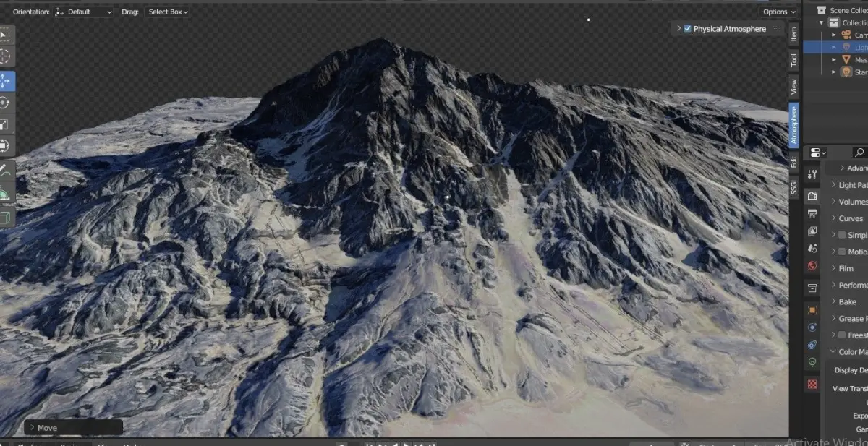Click the properties search magnifier icon
The width and height of the screenshot is (868, 446).
point(859,153)
